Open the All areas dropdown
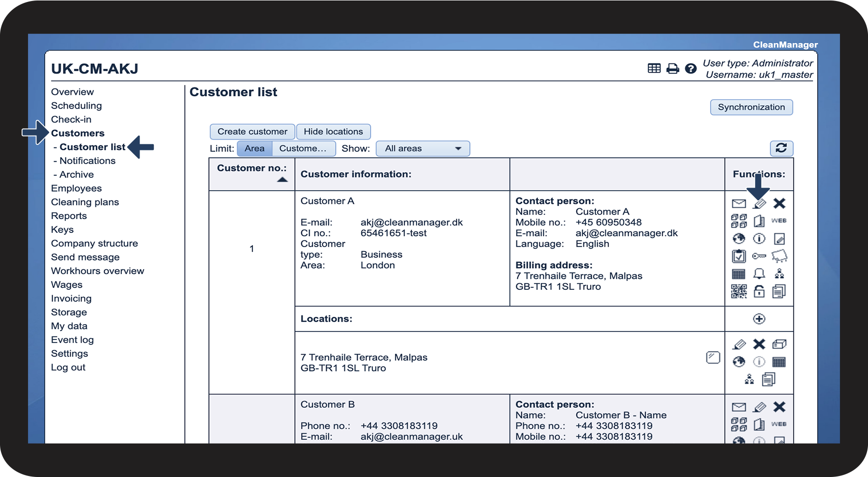The height and width of the screenshot is (477, 868). [422, 148]
